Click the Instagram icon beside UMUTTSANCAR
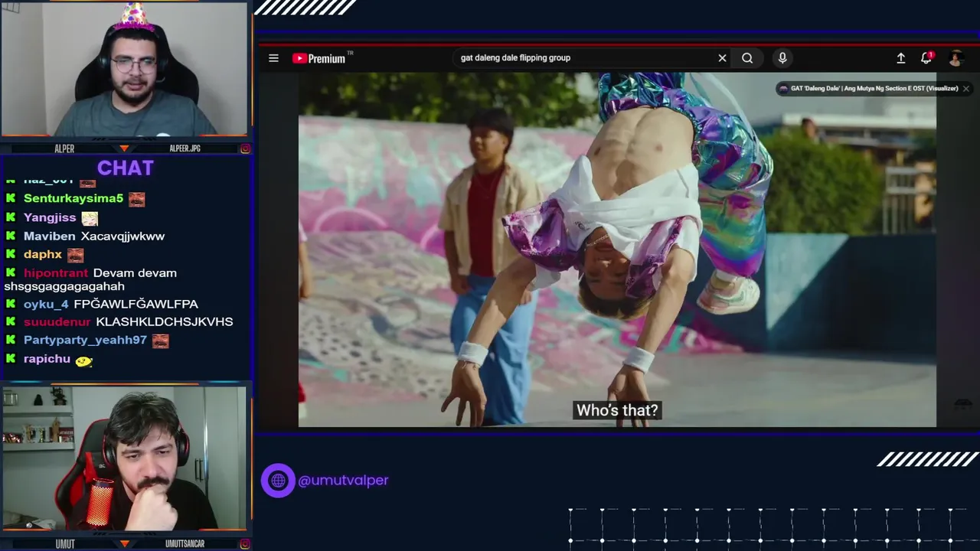This screenshot has width=980, height=551. [x=245, y=544]
